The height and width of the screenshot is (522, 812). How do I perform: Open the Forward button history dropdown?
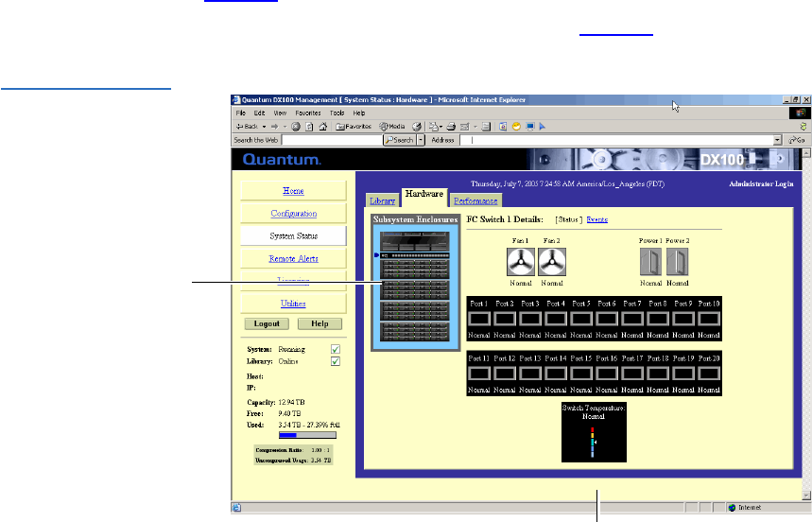(285, 127)
